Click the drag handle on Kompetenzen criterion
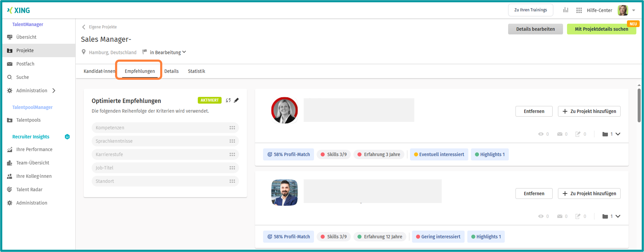Screen dimensions: 644x252 tap(232, 128)
